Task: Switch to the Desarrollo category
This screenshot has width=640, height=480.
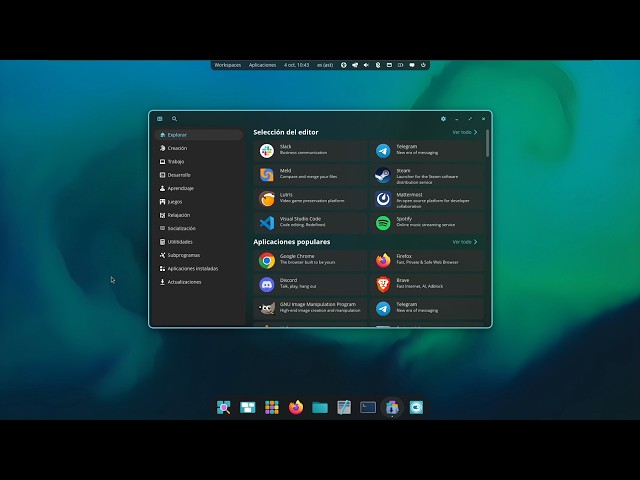Action: (x=199, y=175)
